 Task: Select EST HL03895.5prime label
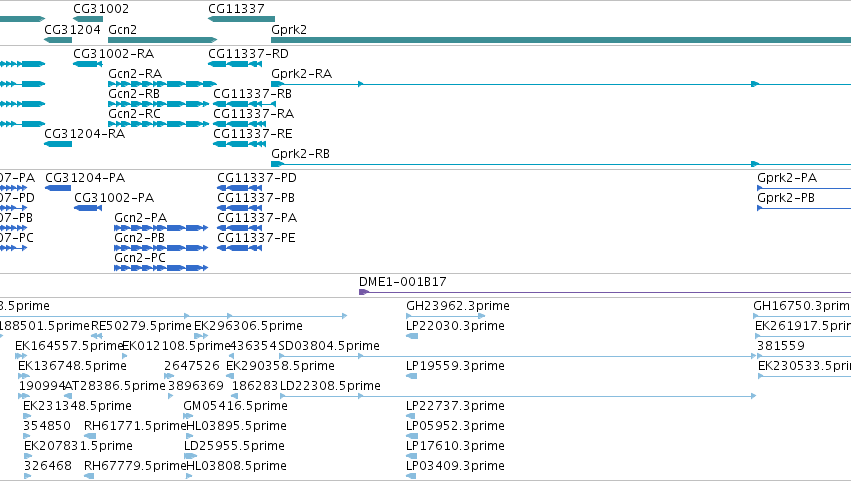237,426
